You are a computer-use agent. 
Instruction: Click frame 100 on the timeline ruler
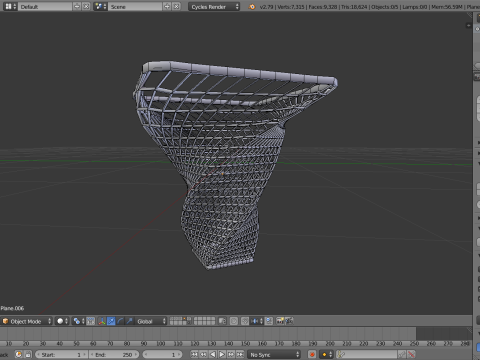pos(161,343)
